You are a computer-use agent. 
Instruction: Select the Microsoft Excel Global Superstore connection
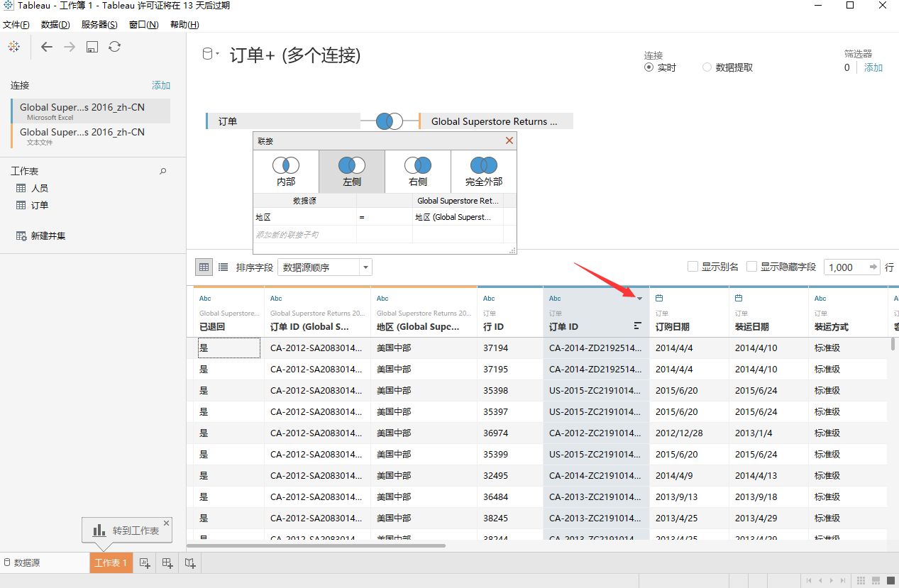coord(90,111)
